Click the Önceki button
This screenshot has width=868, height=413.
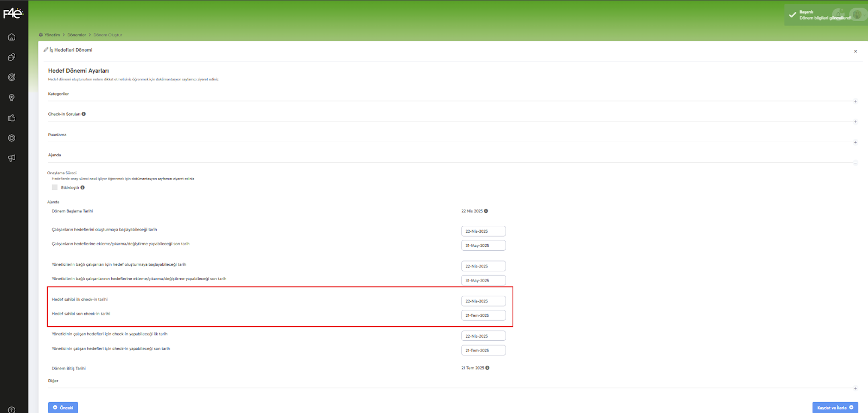tap(63, 408)
